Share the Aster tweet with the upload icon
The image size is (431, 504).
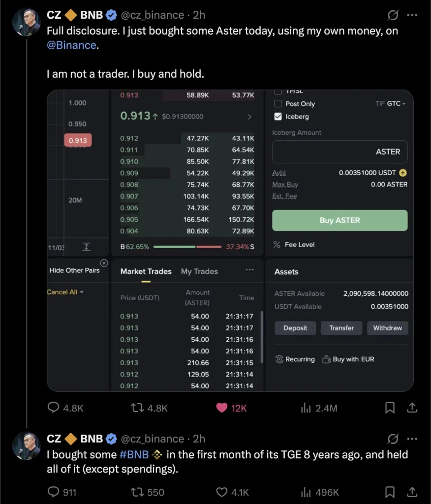(x=412, y=408)
